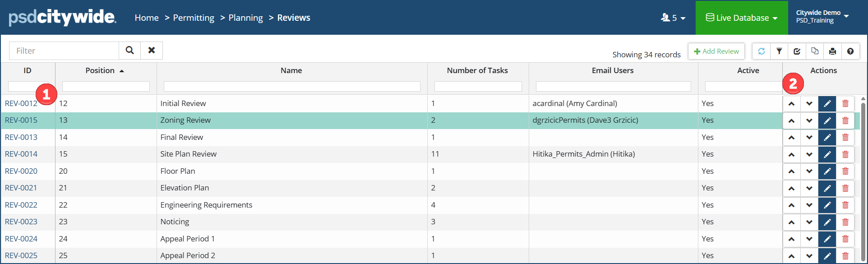Move Site Plan Review down with the down chevron
The image size is (868, 264).
pyautogui.click(x=809, y=154)
